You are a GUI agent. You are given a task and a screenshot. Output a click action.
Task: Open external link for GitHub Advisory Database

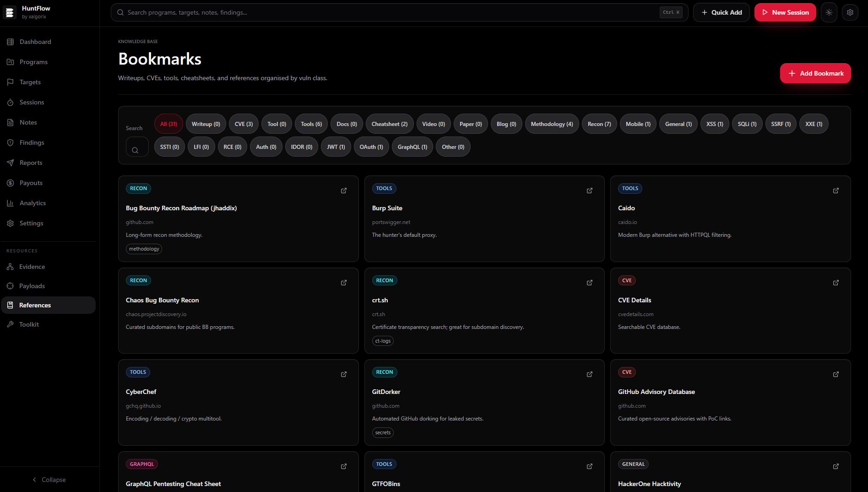point(836,374)
